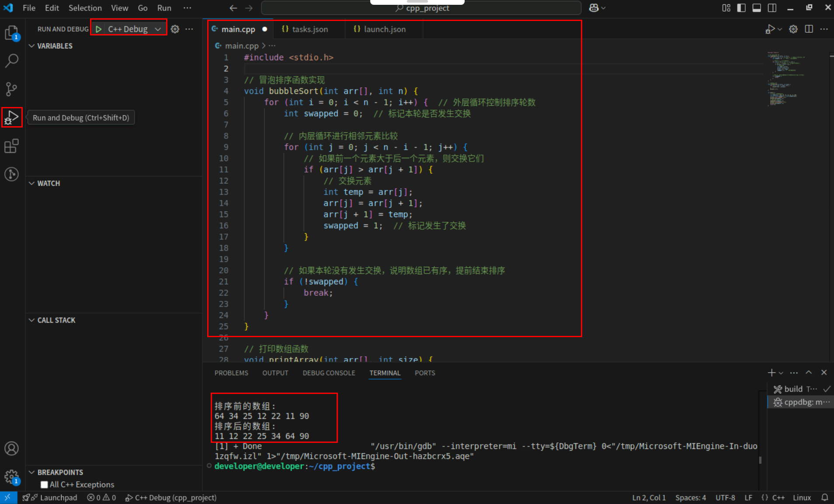Image resolution: width=834 pixels, height=504 pixels.
Task: Expand the title bar overflow menu
Action: (x=187, y=8)
